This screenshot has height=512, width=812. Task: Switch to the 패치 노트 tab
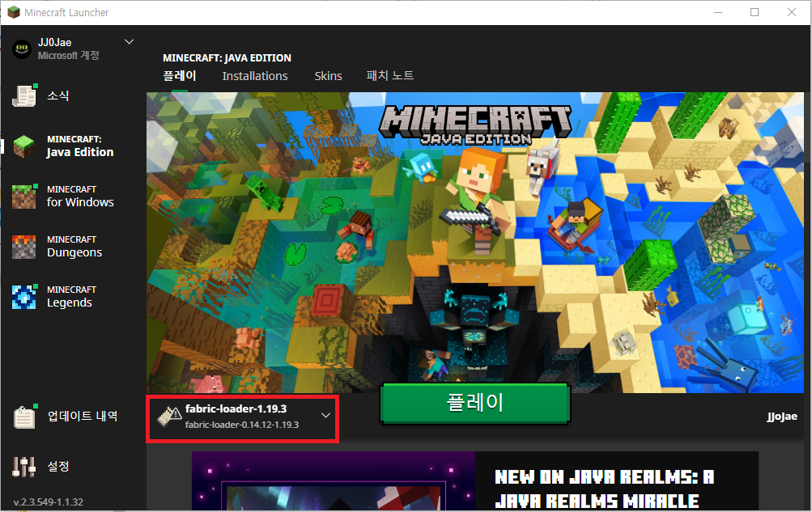coord(390,76)
